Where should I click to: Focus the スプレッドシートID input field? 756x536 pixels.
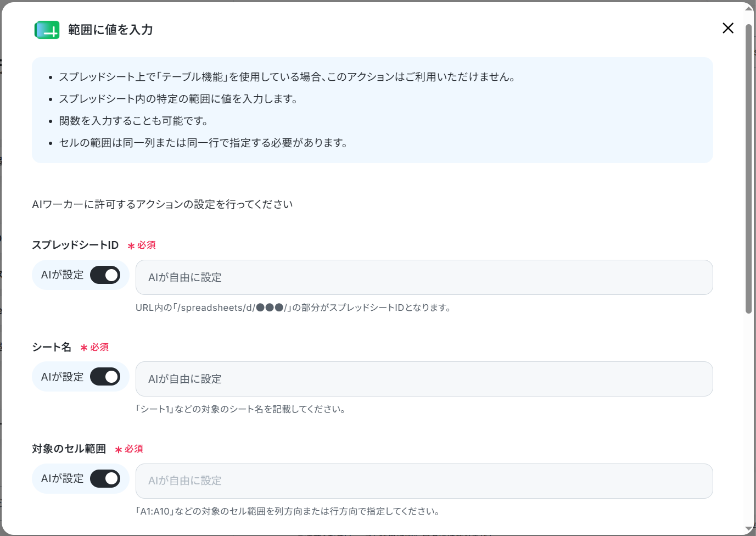point(424,277)
